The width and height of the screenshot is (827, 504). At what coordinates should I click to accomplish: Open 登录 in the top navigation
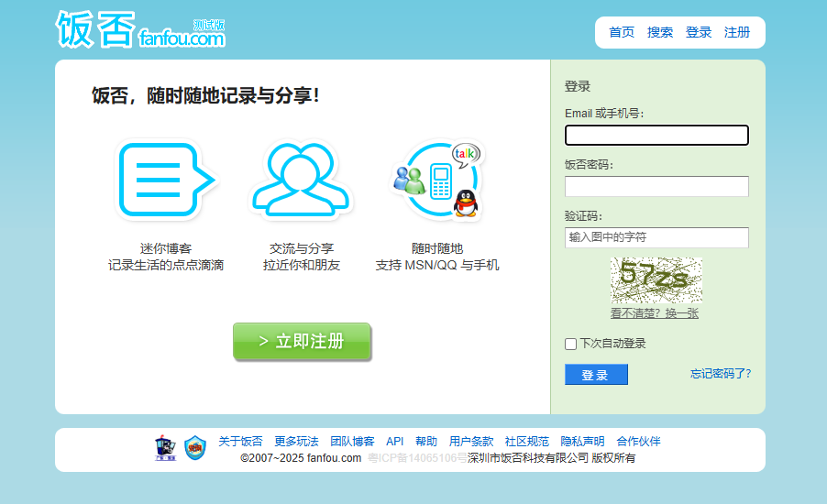(699, 32)
